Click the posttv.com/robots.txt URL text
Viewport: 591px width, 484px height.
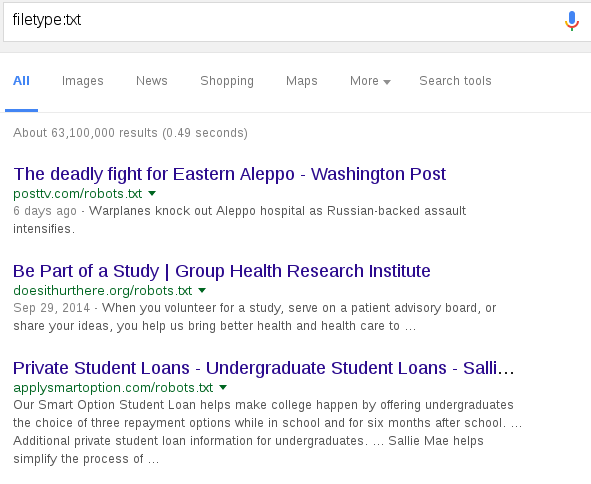78,193
